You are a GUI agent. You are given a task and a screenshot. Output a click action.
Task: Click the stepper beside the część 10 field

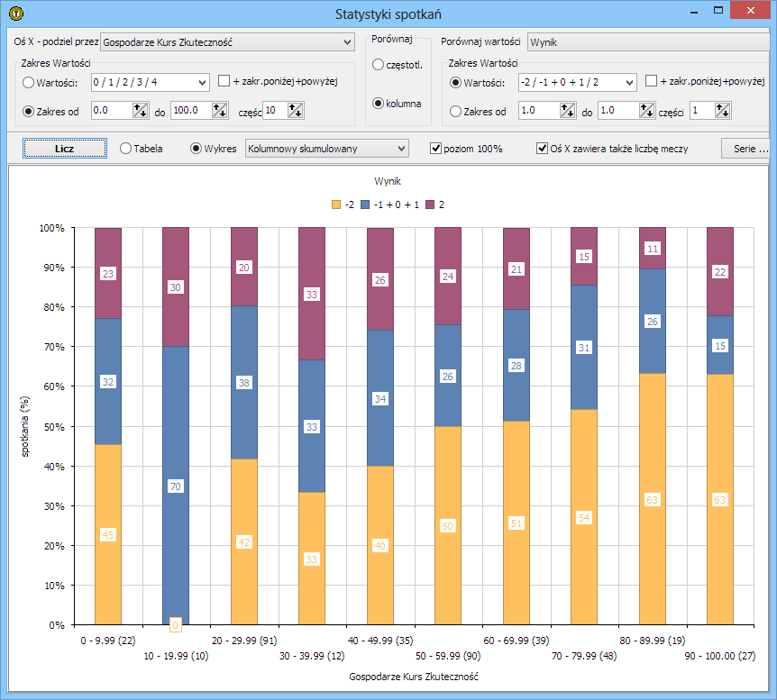click(x=296, y=111)
